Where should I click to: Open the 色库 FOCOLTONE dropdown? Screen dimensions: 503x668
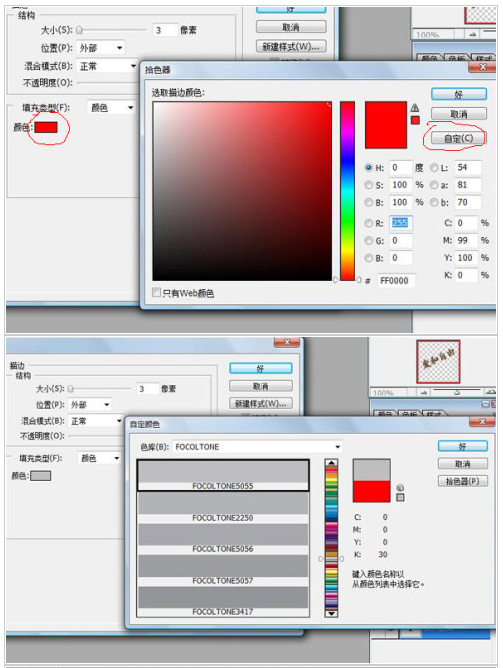[x=257, y=446]
